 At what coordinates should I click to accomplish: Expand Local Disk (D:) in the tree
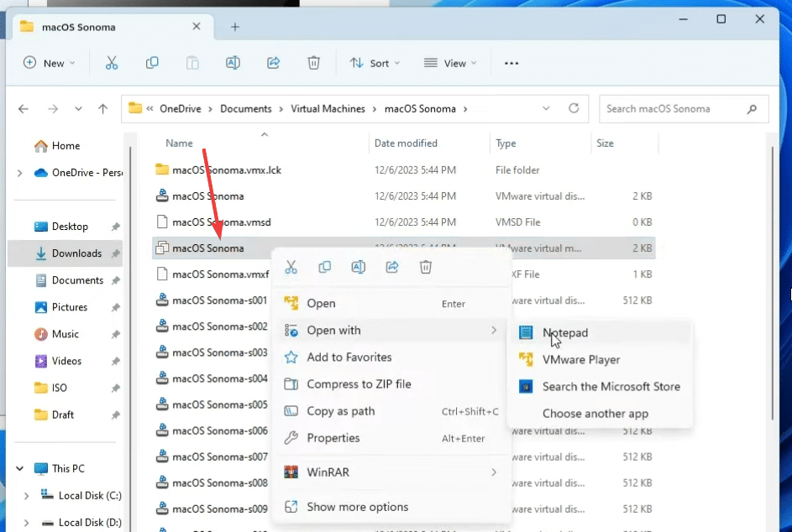click(x=26, y=523)
